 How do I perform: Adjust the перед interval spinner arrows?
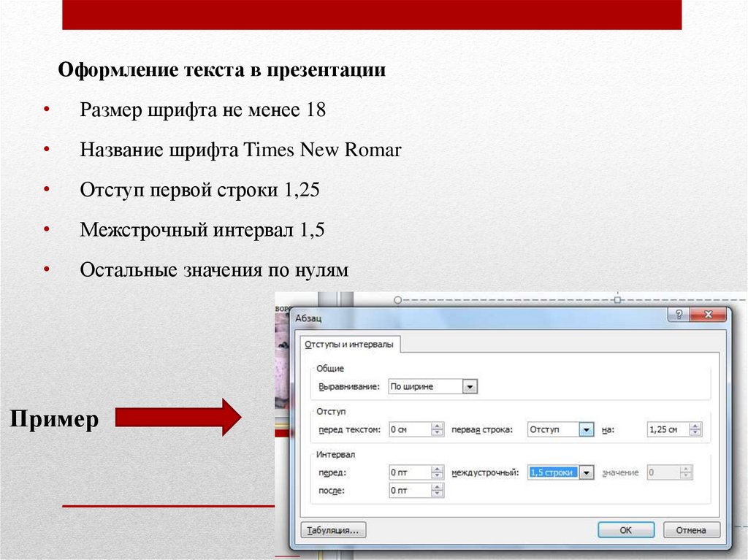point(438,472)
